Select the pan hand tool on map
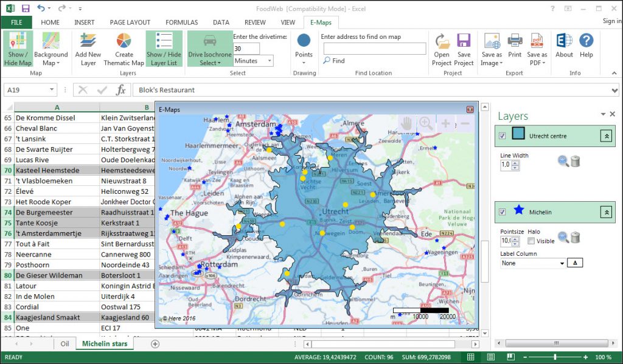The width and height of the screenshot is (623, 364). (406, 123)
